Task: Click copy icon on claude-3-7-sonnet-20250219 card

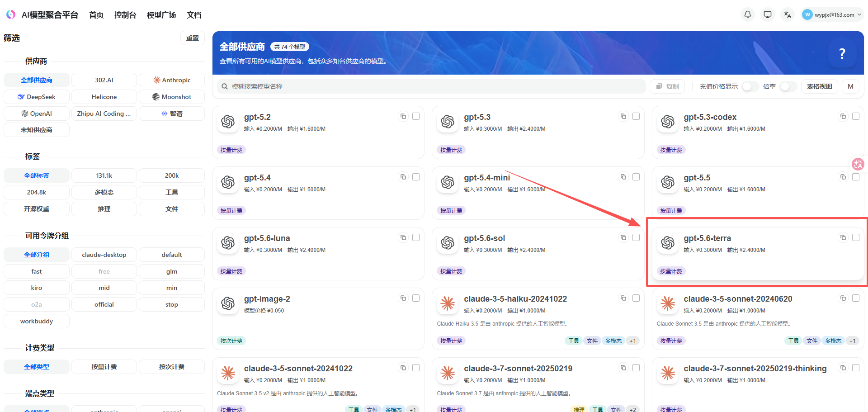Action: [x=623, y=368]
